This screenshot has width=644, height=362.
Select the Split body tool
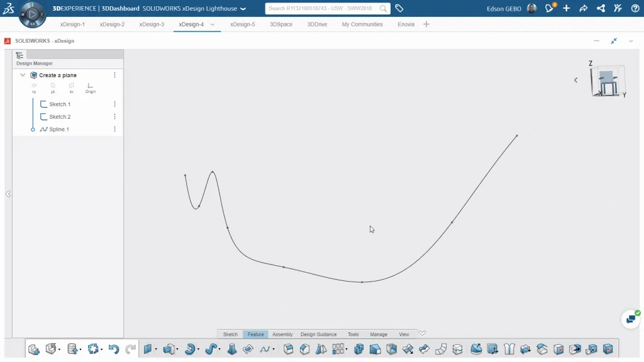click(x=458, y=349)
